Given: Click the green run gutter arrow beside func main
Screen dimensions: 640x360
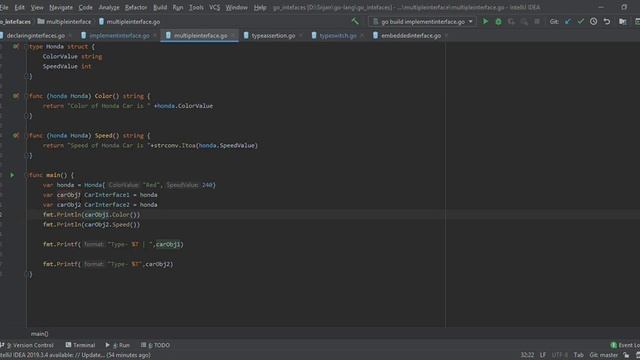Looking at the screenshot, I should click(12, 175).
